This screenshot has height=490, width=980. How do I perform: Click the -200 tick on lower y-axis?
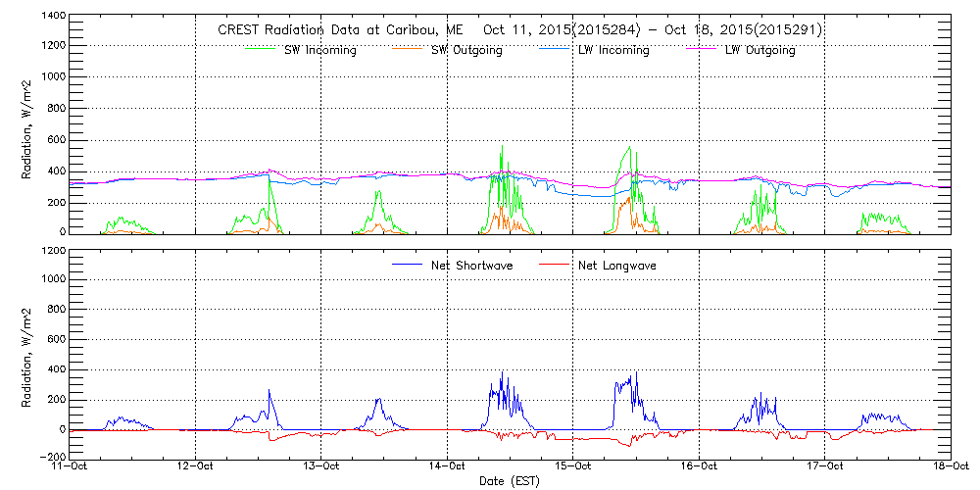tap(52, 457)
